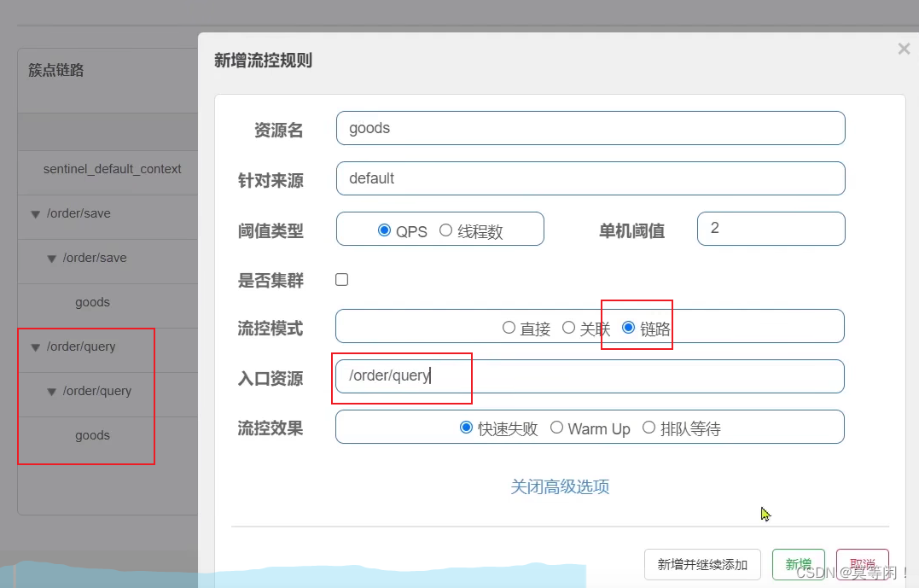Collapse the top-level /order/save tree node
Image resolution: width=919 pixels, height=588 pixels.
pyautogui.click(x=35, y=214)
